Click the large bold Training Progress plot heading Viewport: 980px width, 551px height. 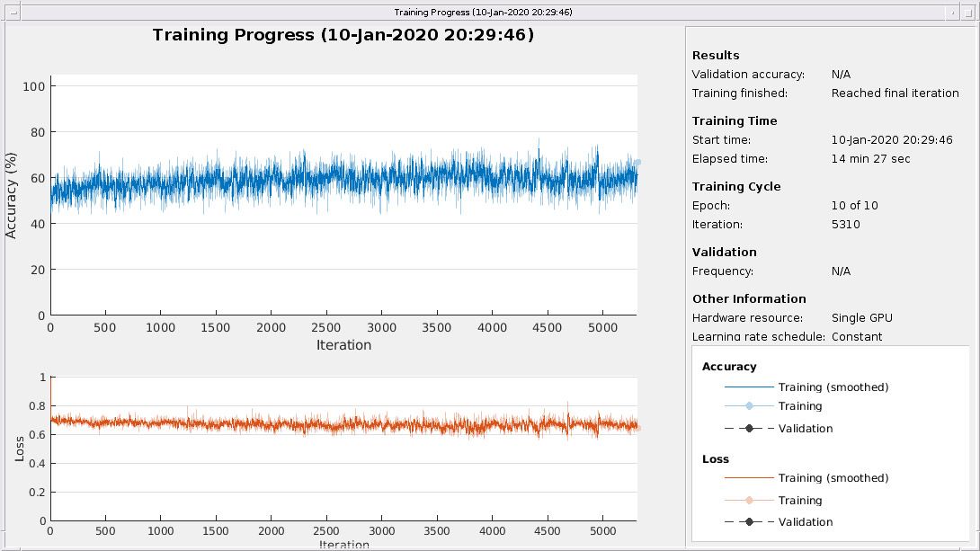point(343,35)
